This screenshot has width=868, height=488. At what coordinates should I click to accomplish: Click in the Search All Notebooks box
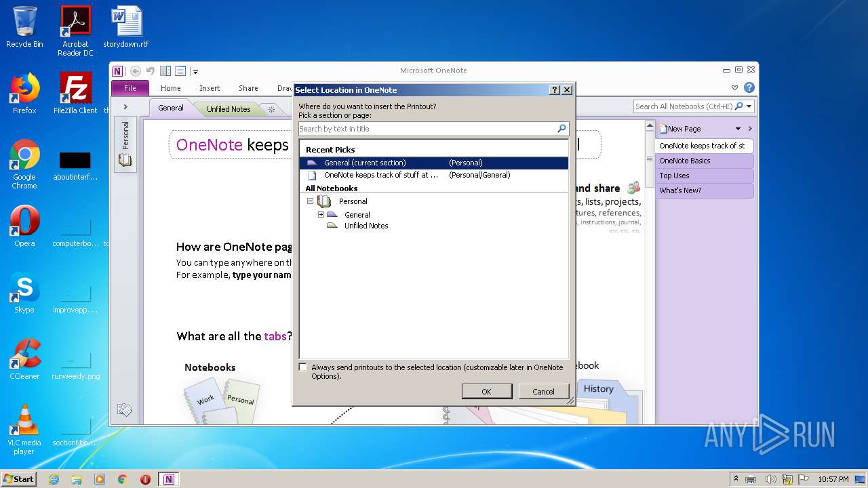(x=684, y=106)
